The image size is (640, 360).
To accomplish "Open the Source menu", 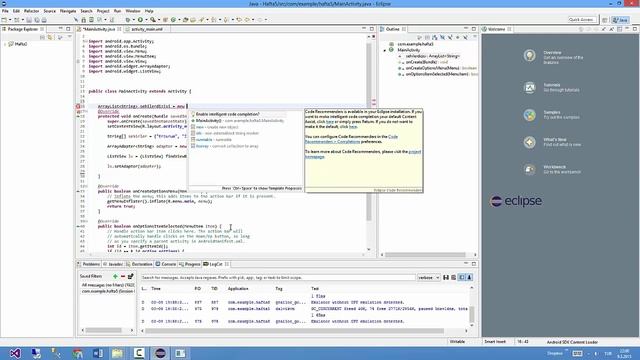I will point(49,11).
